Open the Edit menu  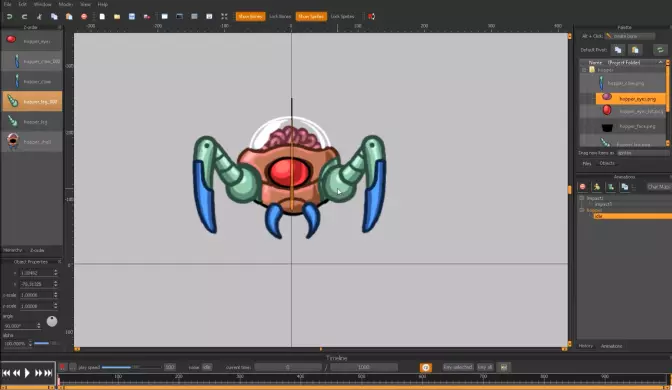point(22,4)
